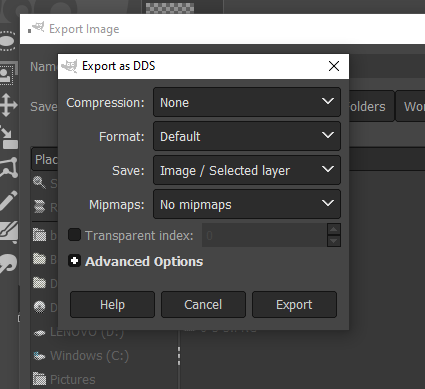Open the Compression dropdown showing None
Viewport: 425px width, 389px height.
[x=247, y=102]
